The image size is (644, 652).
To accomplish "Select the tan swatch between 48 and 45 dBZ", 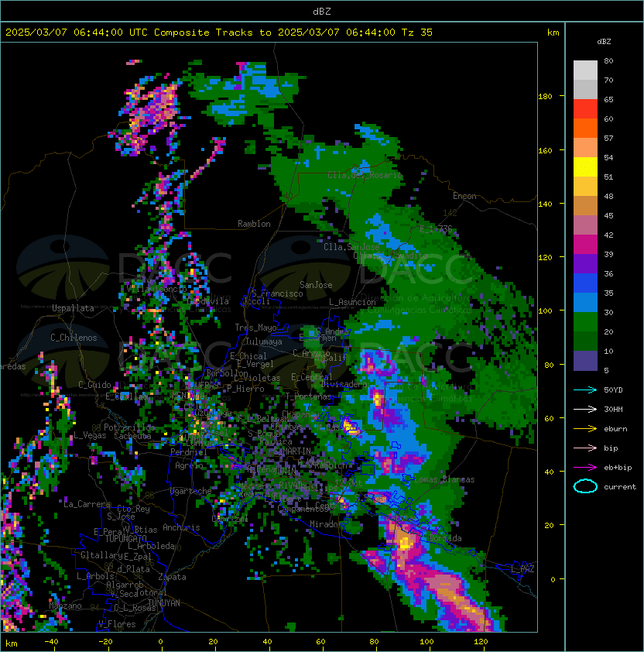I will tap(585, 206).
